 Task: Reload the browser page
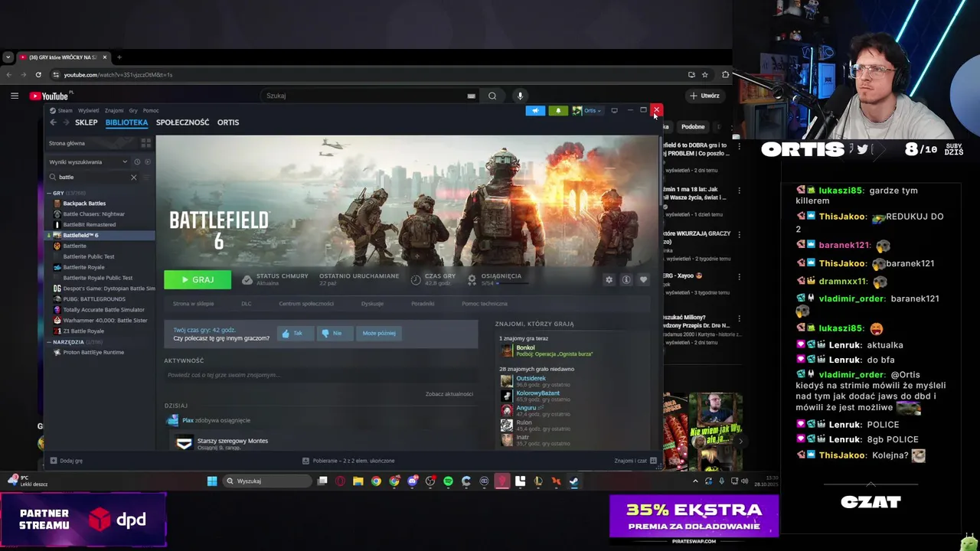(x=38, y=75)
